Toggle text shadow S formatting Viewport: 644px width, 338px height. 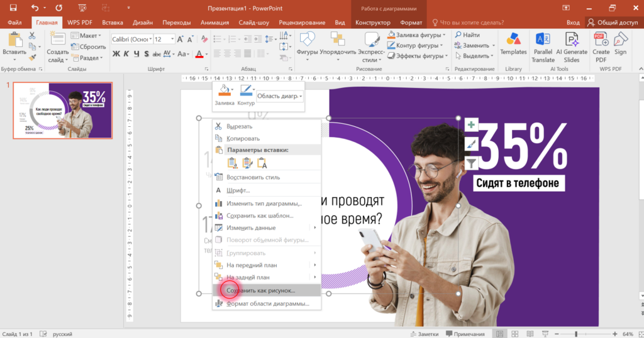coord(146,54)
